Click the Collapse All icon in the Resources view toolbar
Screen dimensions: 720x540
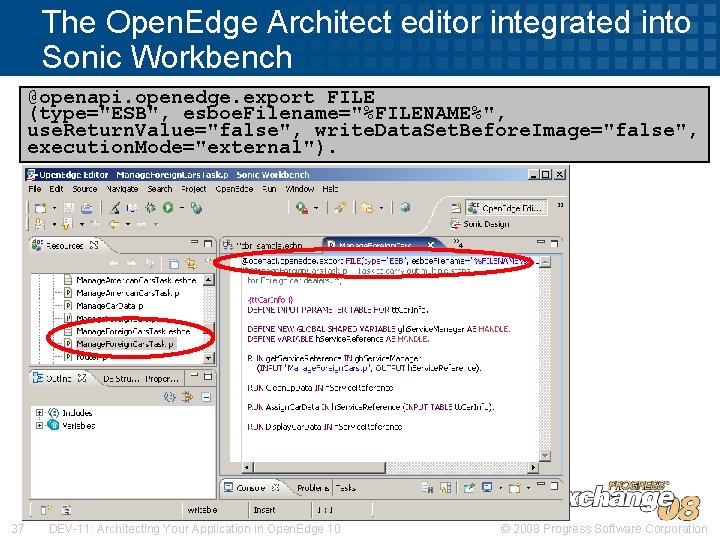pyautogui.click(x=173, y=264)
